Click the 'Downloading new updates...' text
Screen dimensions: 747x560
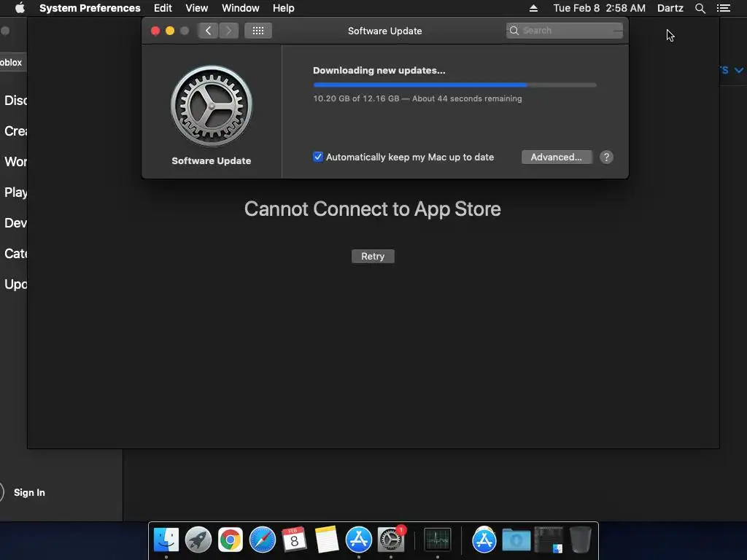coord(379,71)
